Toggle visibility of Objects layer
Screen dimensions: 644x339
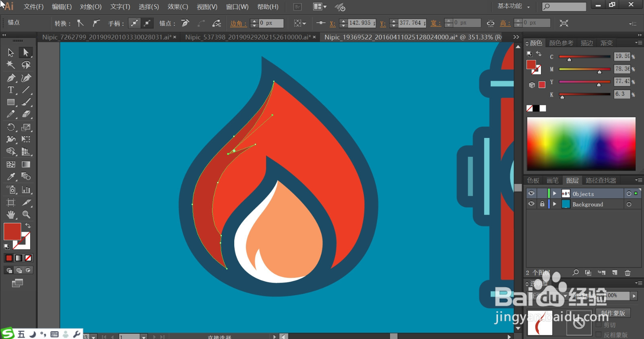point(531,193)
